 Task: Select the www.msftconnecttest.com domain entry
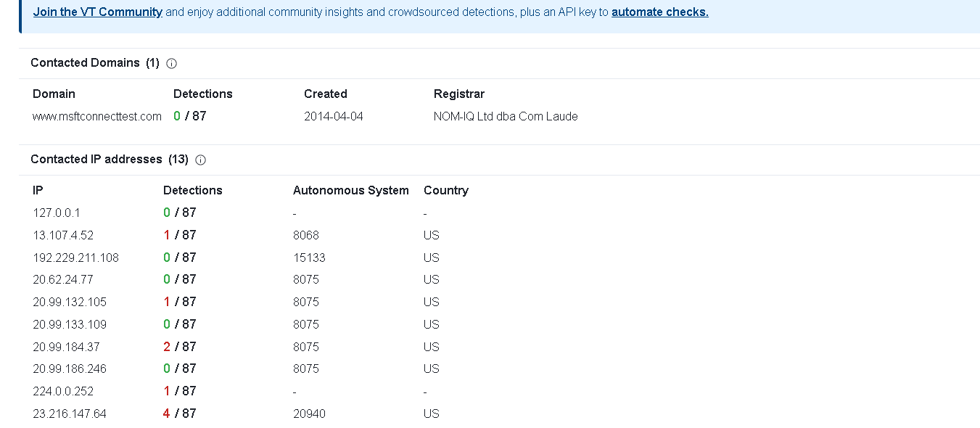tap(97, 116)
